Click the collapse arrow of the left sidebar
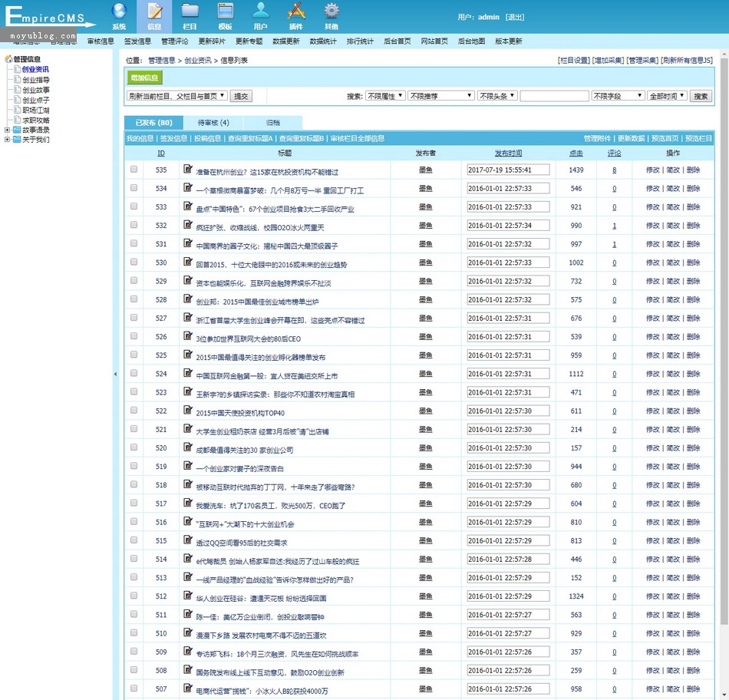This screenshot has width=729, height=700. tap(115, 374)
